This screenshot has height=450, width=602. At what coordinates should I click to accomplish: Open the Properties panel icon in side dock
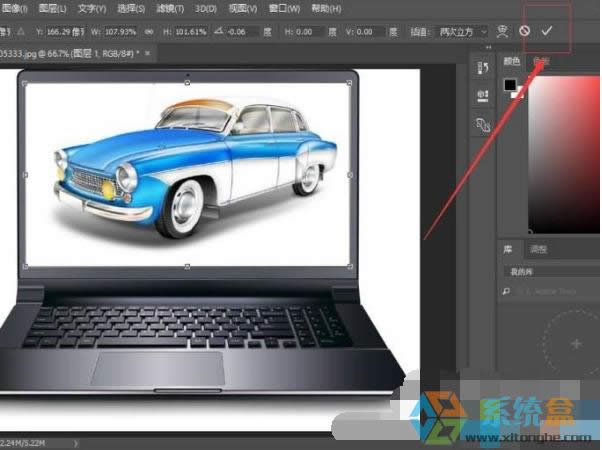[482, 96]
